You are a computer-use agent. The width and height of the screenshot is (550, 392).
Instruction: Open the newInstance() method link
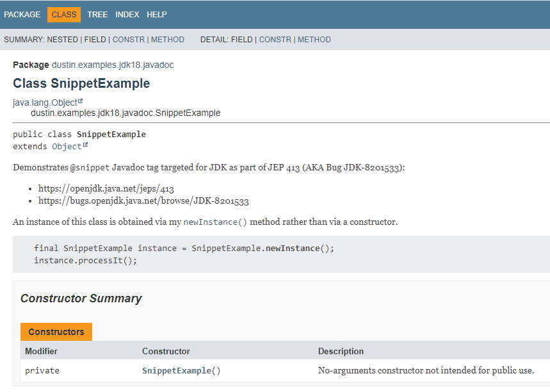coord(215,222)
